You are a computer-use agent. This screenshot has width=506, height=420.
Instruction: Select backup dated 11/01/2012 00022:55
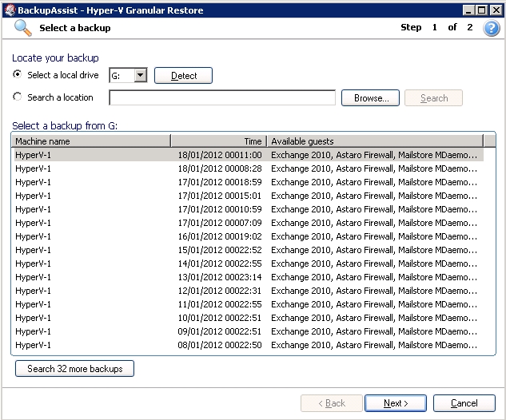[249, 304]
